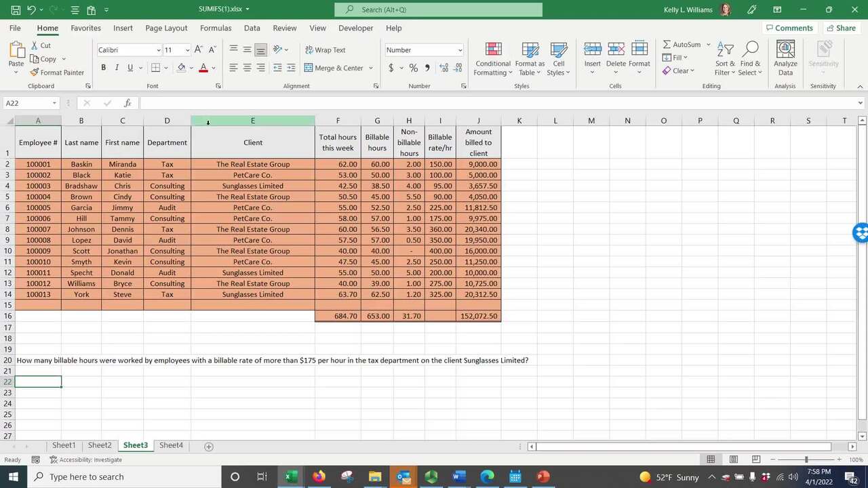Viewport: 868px width, 488px height.
Task: Click the Increase Decimal icon
Action: click(x=444, y=68)
